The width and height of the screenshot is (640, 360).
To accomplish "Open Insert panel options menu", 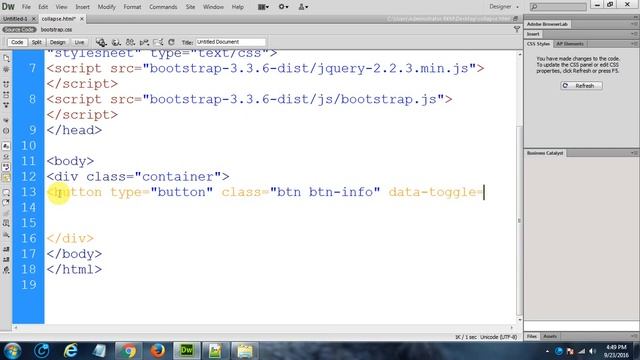I will [635, 34].
